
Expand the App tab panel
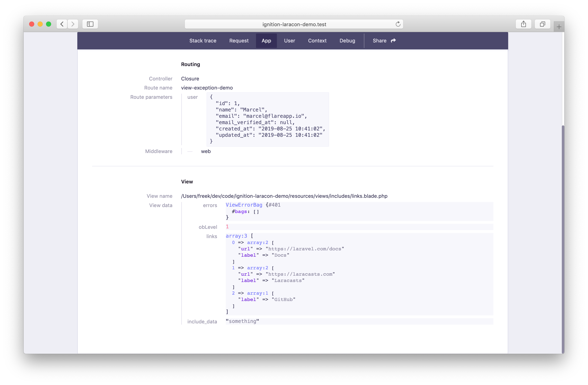click(x=266, y=40)
